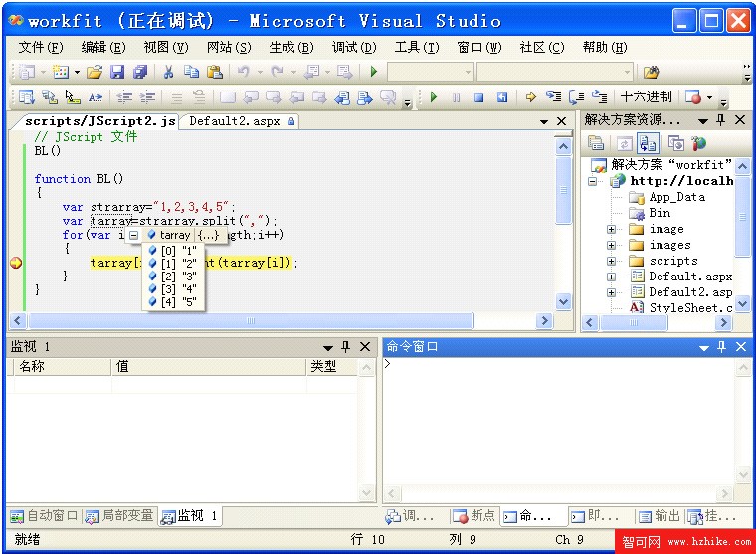The image size is (756, 554).
Task: Collapse the tarray datatip minus expander
Action: coord(134,235)
